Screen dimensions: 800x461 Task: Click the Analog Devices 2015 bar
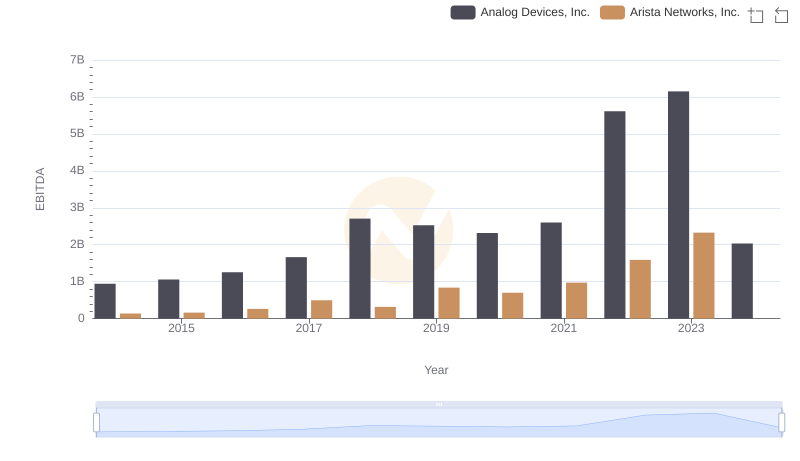click(x=168, y=299)
